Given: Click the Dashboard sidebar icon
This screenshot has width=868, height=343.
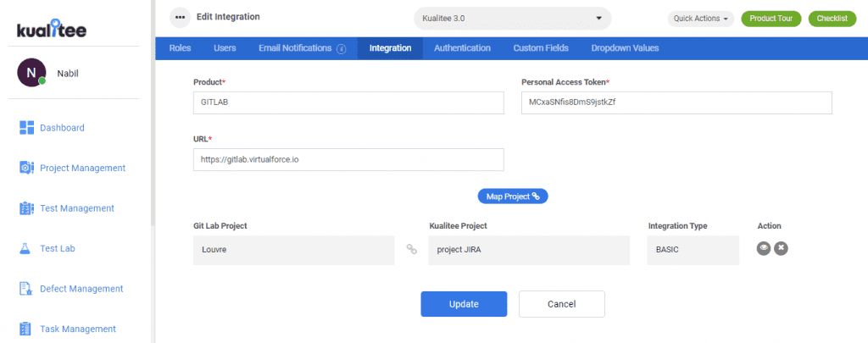Looking at the screenshot, I should 26,128.
